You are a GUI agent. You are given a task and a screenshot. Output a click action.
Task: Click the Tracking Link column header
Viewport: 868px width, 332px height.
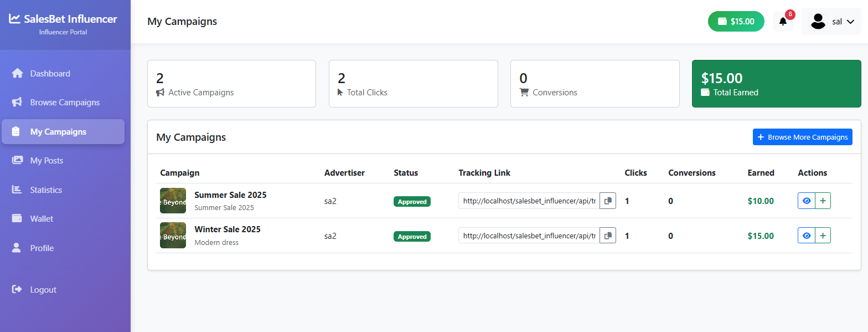(x=484, y=173)
